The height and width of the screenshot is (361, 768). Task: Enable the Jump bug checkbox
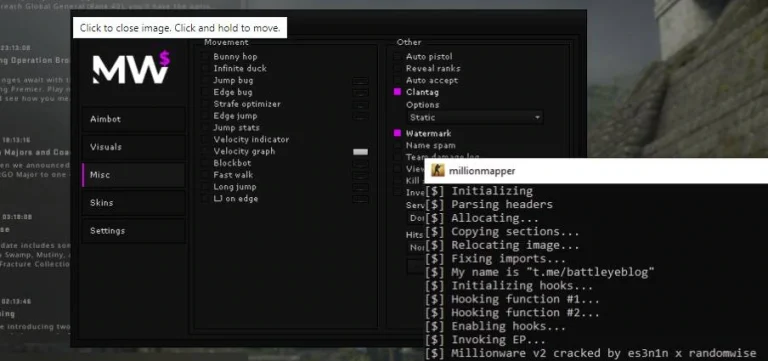[205, 80]
